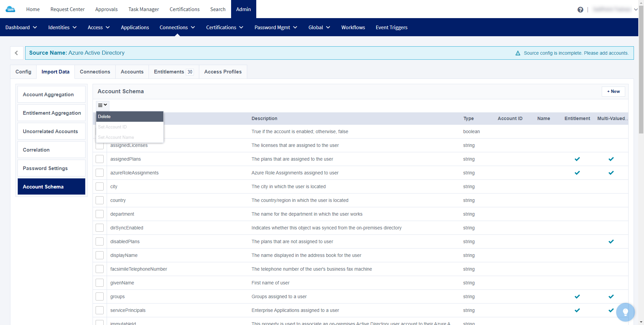The height and width of the screenshot is (325, 644).
Task: Go to the Home page
Action: 33,9
